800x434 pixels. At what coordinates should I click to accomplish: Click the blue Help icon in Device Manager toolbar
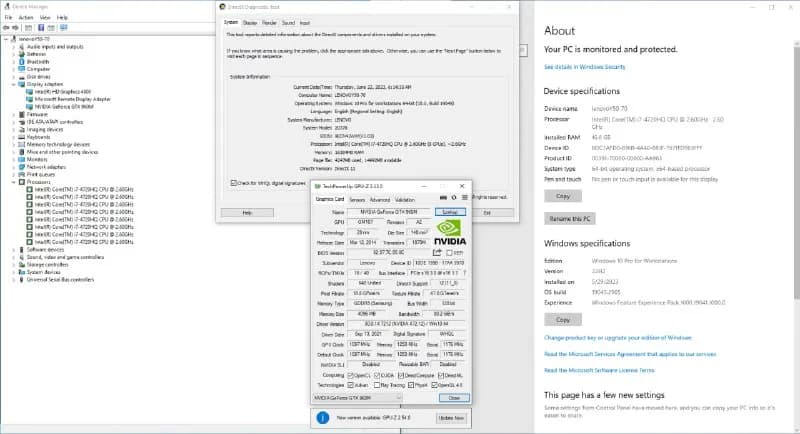pyautogui.click(x=41, y=28)
